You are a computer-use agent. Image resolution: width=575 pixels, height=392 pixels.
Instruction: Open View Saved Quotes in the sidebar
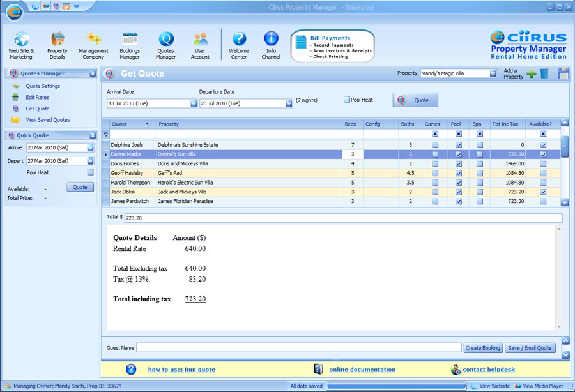[x=48, y=120]
